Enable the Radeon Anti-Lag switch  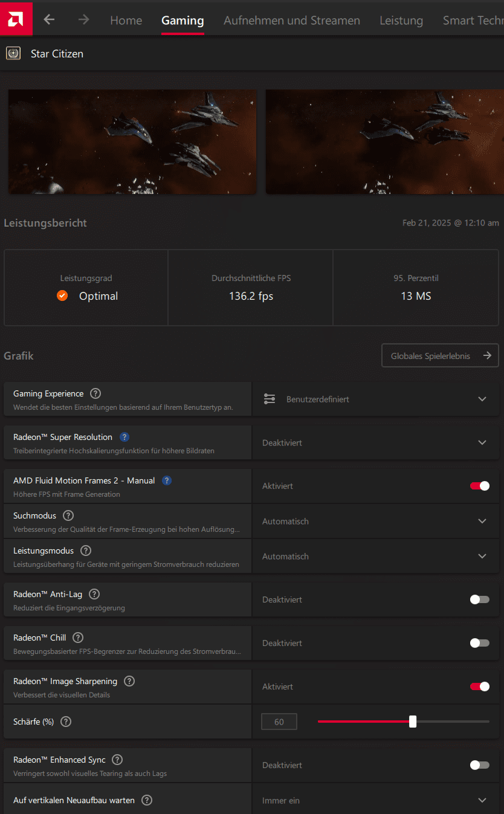[x=480, y=599]
